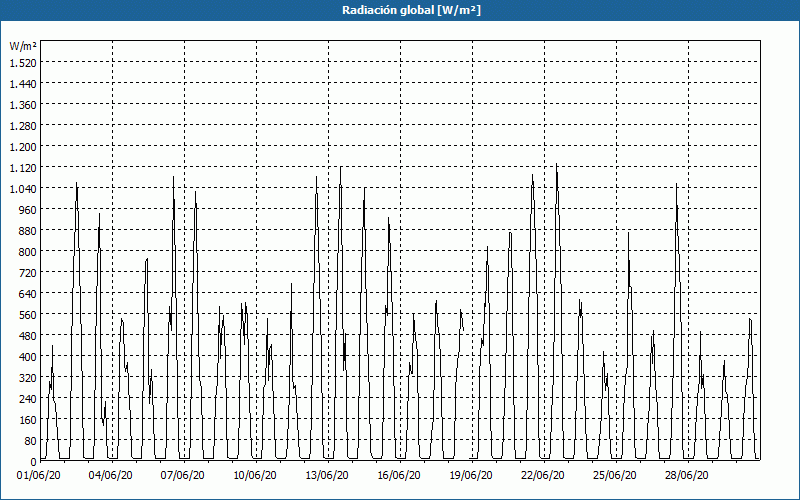Click the 800 y-axis value
The width and height of the screenshot is (800, 500).
click(29, 252)
